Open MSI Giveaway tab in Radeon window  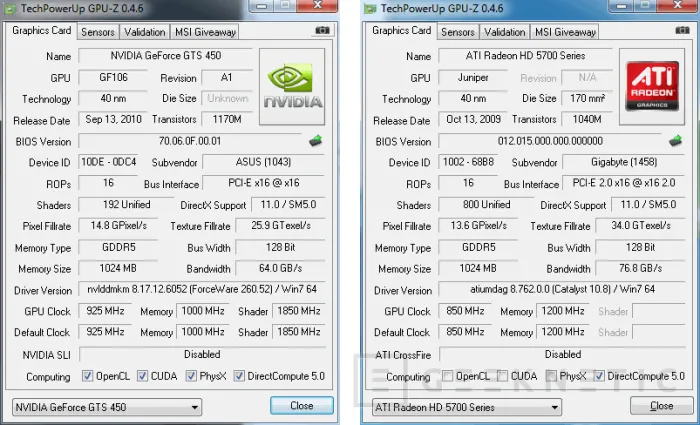565,32
